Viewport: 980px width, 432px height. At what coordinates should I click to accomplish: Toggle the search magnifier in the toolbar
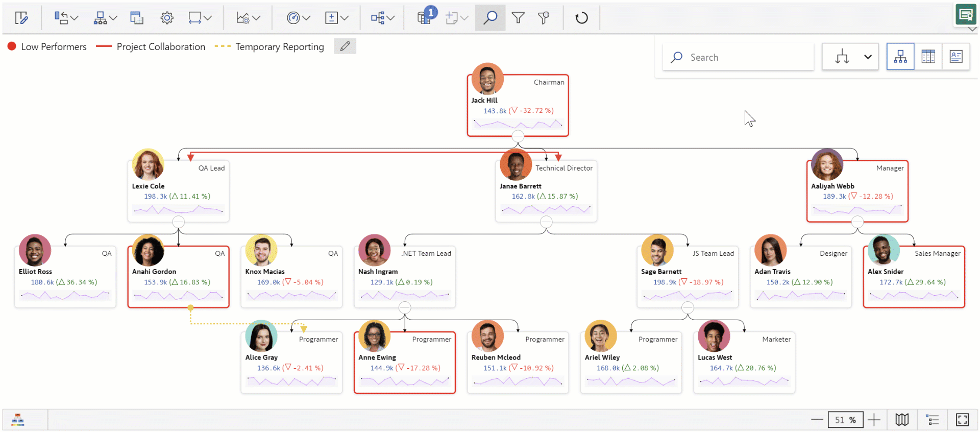click(490, 18)
